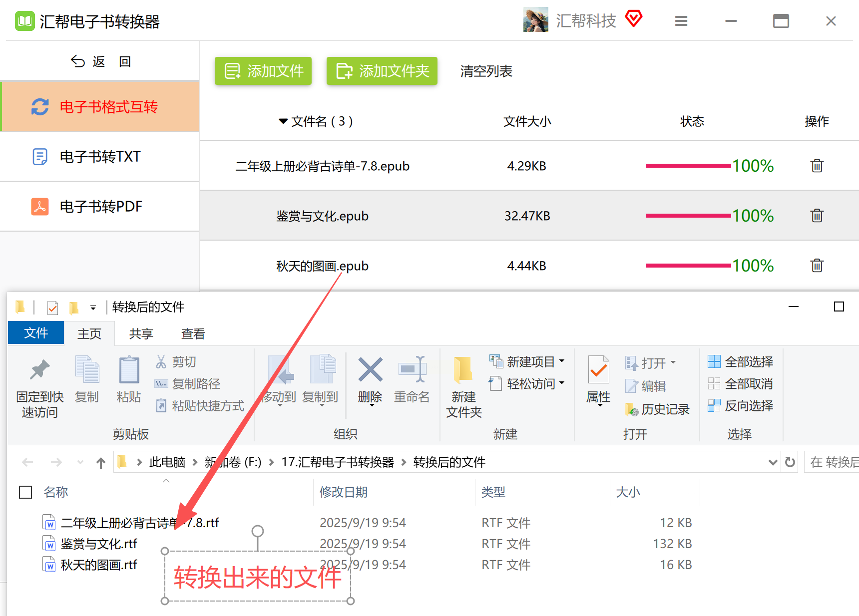Open the quick access toolbar customize dropdown
859x616 pixels.
pos(93,308)
